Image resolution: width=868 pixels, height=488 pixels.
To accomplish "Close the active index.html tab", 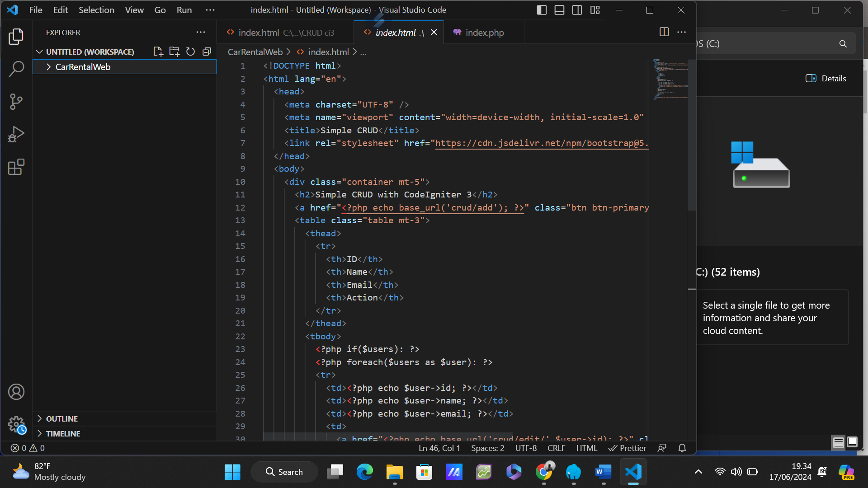I will click(x=434, y=33).
